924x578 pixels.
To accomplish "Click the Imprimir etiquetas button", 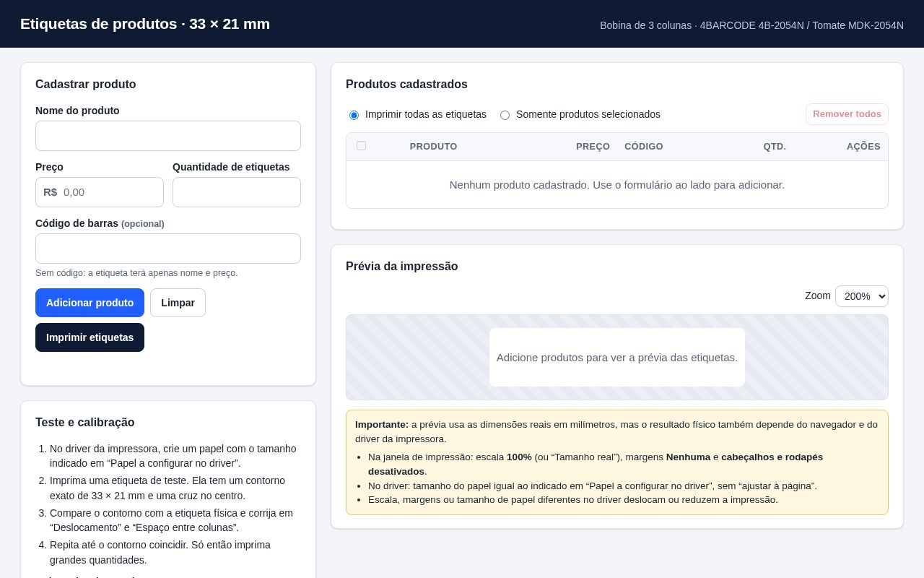I will click(90, 337).
